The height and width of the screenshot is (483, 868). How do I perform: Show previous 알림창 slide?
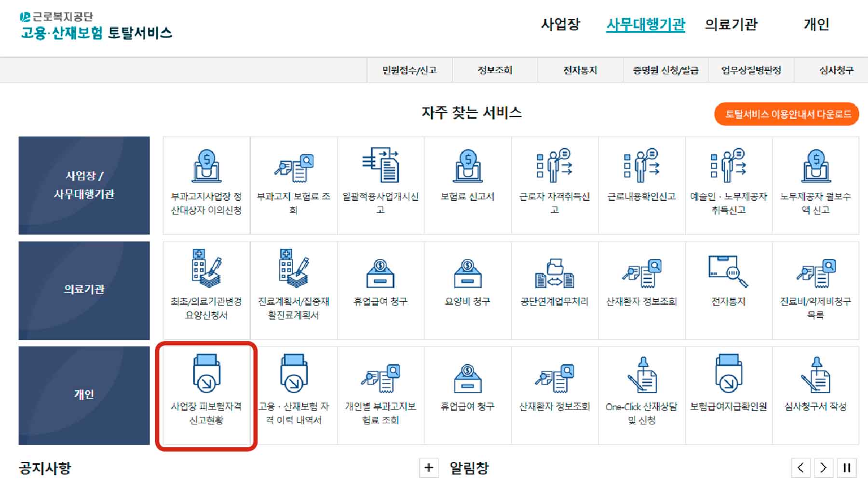801,468
